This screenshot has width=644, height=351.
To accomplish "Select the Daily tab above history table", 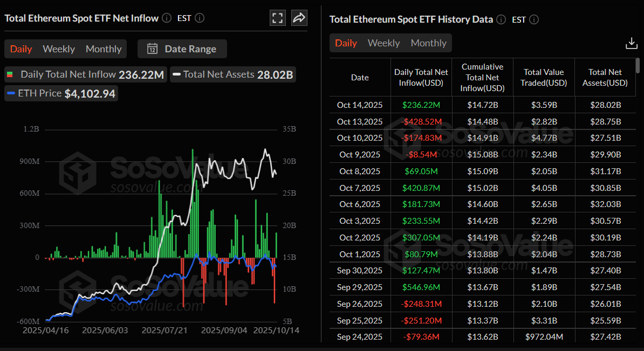I will point(346,43).
